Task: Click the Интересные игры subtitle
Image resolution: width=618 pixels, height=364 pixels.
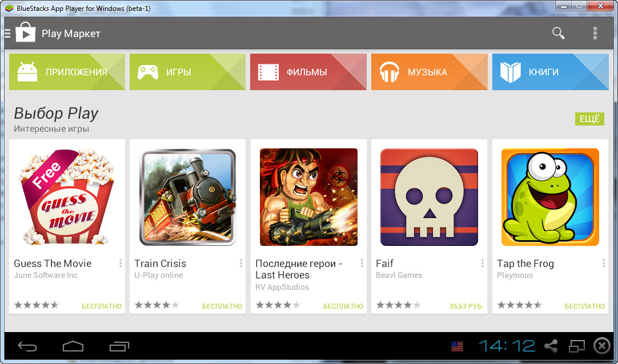Action: pos(51,129)
